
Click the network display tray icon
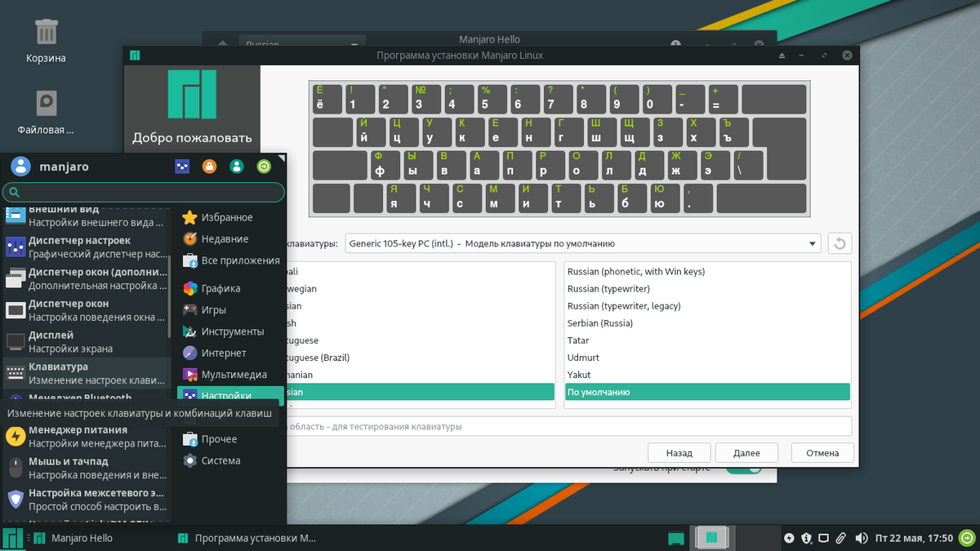click(x=823, y=538)
